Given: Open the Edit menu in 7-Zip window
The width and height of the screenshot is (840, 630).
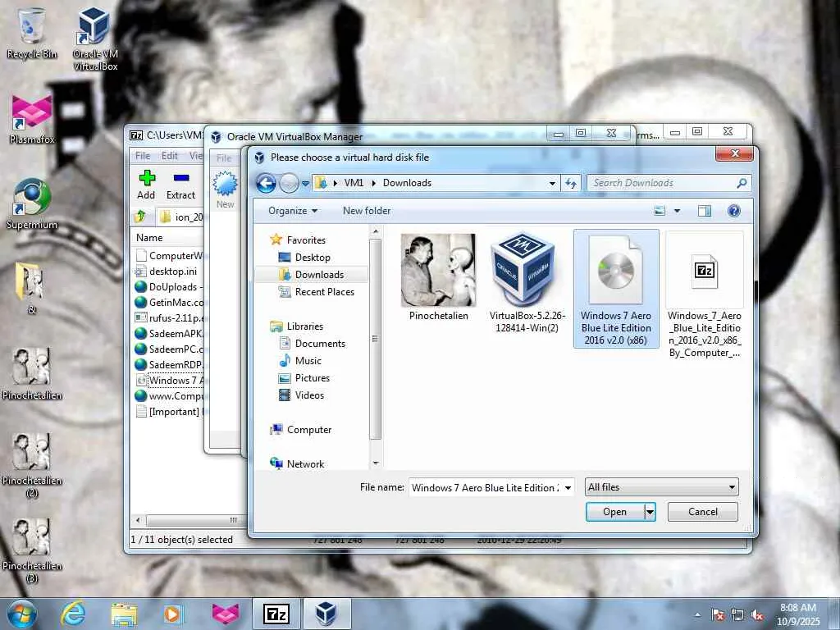Looking at the screenshot, I should (169, 156).
